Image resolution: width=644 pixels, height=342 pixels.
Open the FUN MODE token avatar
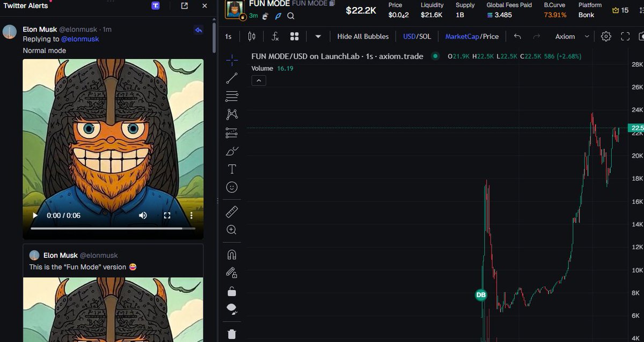[x=236, y=10]
